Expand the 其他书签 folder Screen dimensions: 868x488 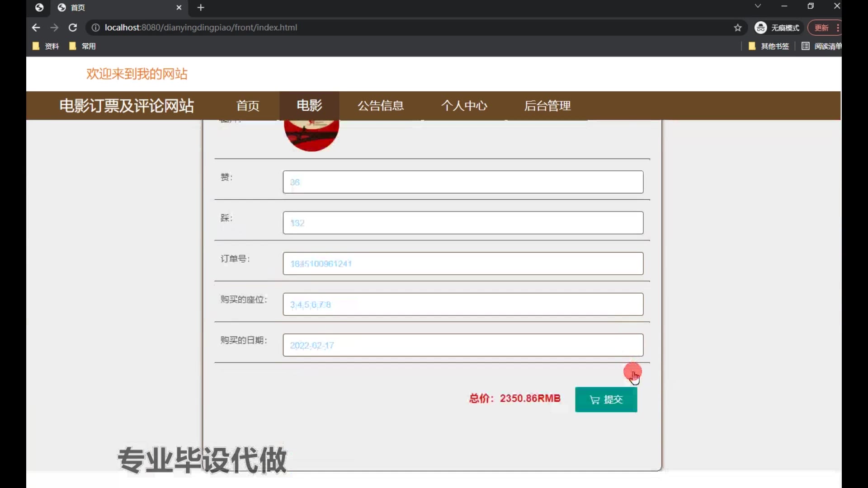(x=769, y=46)
